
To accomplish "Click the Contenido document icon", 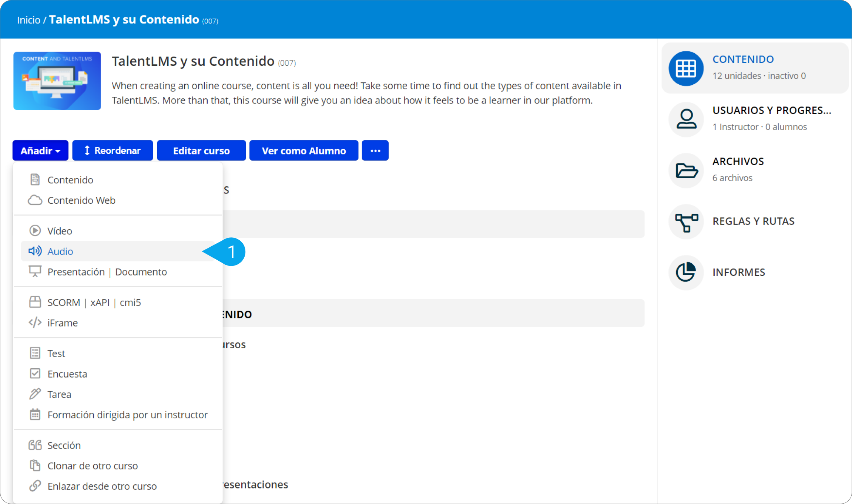I will point(35,179).
